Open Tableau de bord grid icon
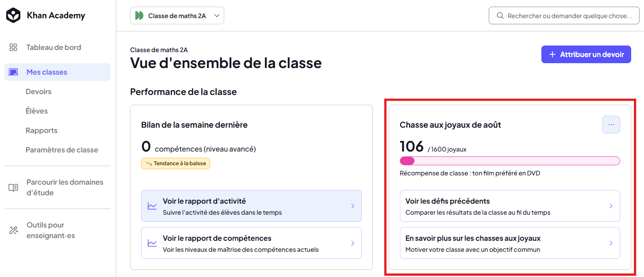644x277 pixels. click(x=13, y=47)
